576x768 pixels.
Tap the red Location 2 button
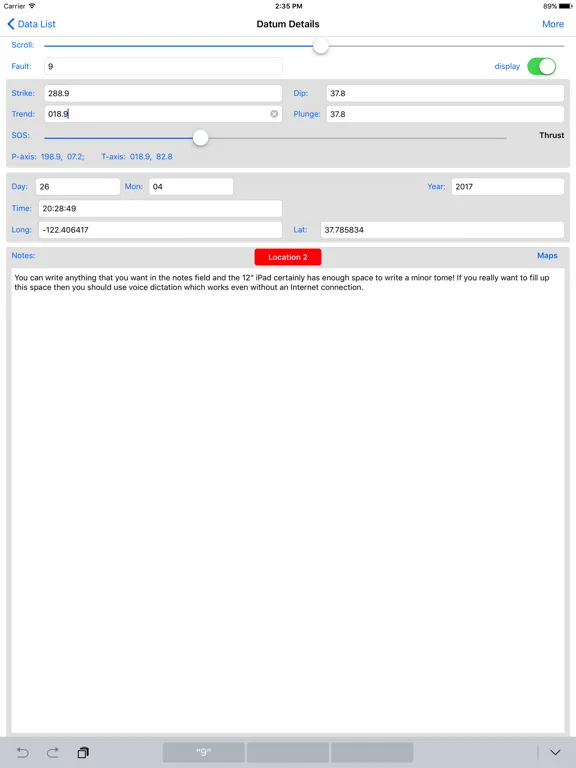point(288,257)
